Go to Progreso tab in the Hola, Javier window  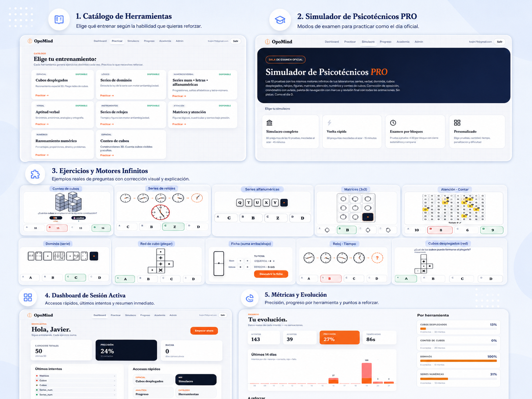pyautogui.click(x=145, y=315)
